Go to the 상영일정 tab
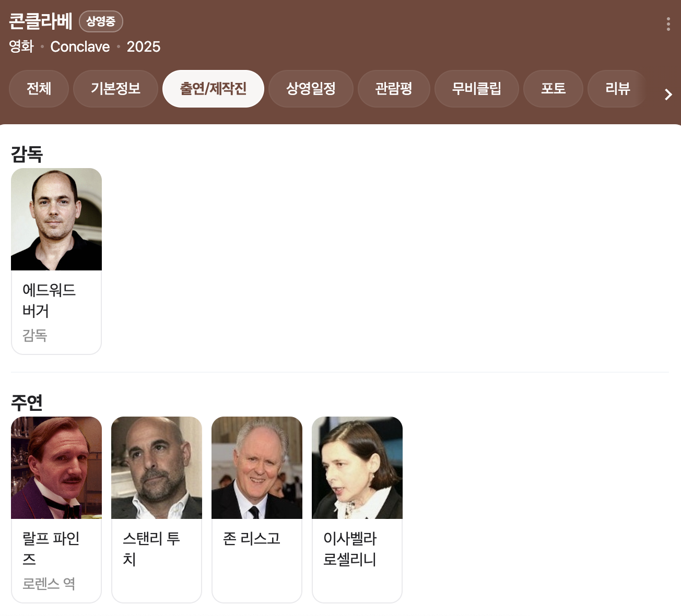The width and height of the screenshot is (681, 616). (x=311, y=89)
